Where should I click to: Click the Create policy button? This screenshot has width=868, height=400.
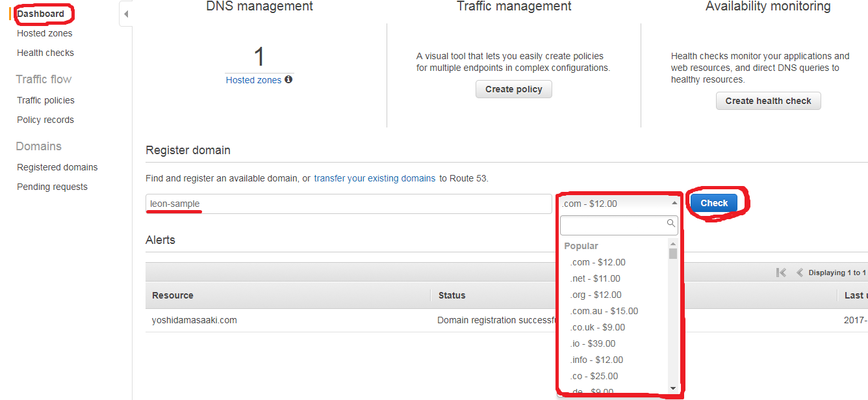click(x=513, y=89)
